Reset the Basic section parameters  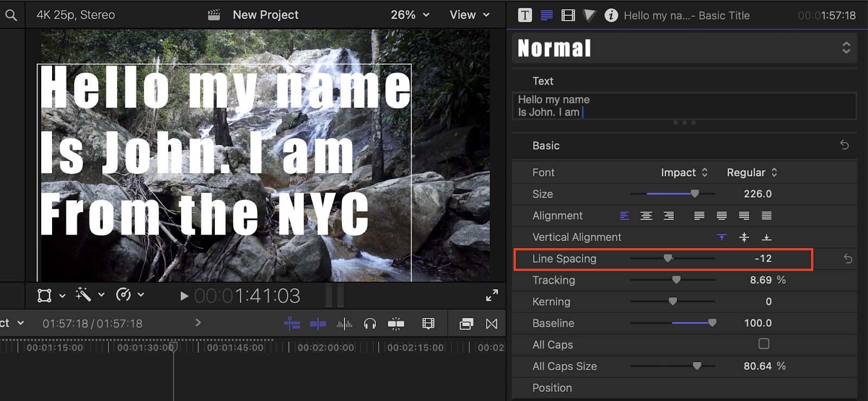(845, 145)
